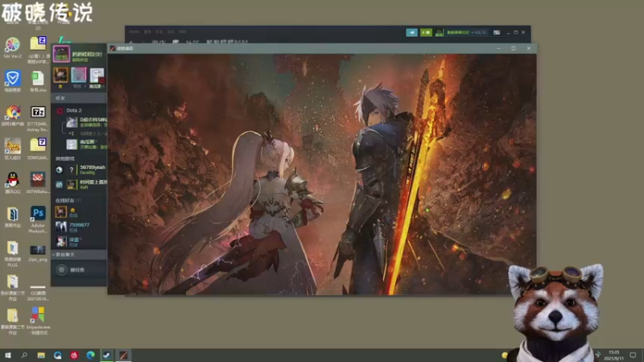This screenshot has height=362, width=644.
Task: Open the last online friend in the list
Action: pyautogui.click(x=80, y=242)
